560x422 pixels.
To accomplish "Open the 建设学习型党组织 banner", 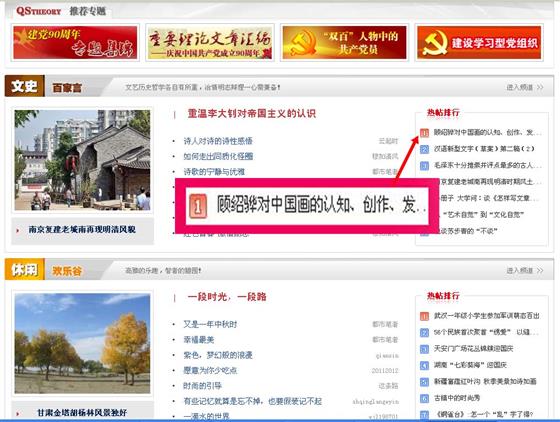I will [479, 42].
